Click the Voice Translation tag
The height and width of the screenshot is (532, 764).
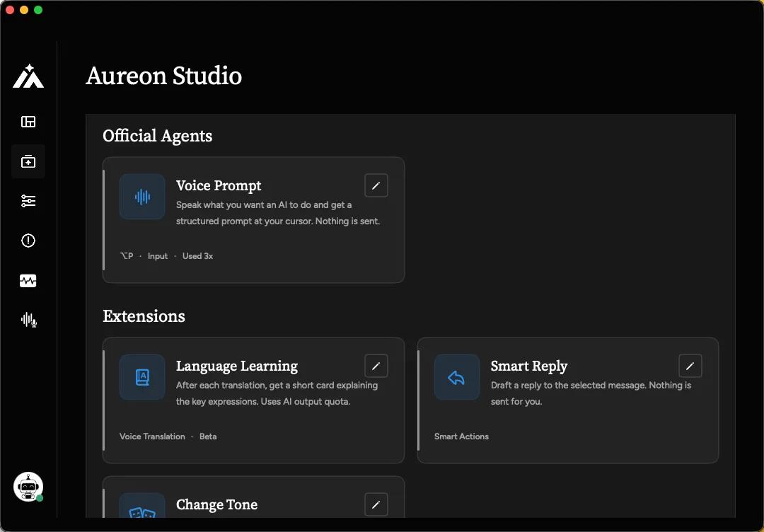point(152,436)
